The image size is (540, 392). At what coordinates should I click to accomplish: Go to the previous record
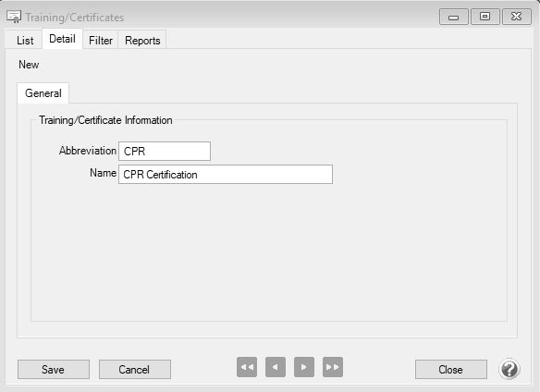coord(276,367)
